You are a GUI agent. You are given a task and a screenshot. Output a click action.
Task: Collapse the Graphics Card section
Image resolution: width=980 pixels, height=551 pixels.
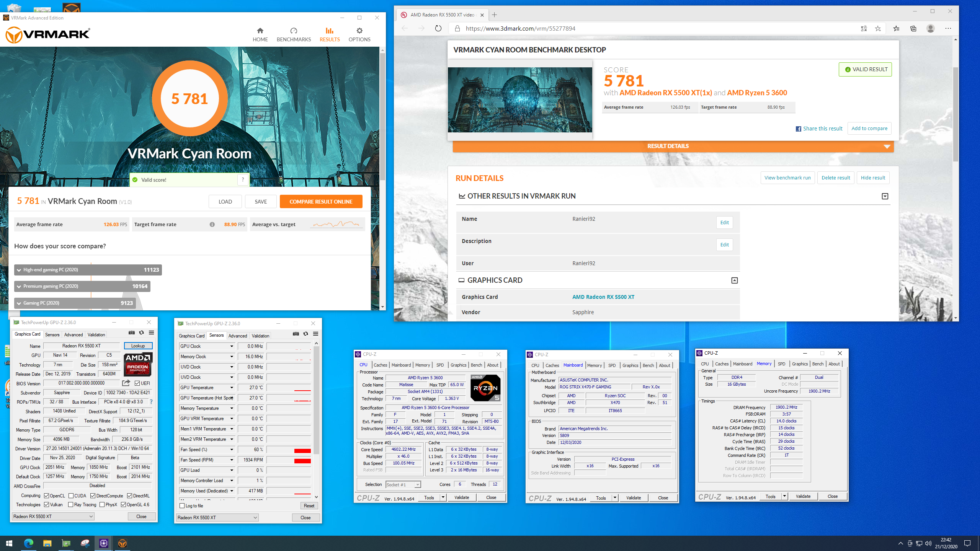734,280
